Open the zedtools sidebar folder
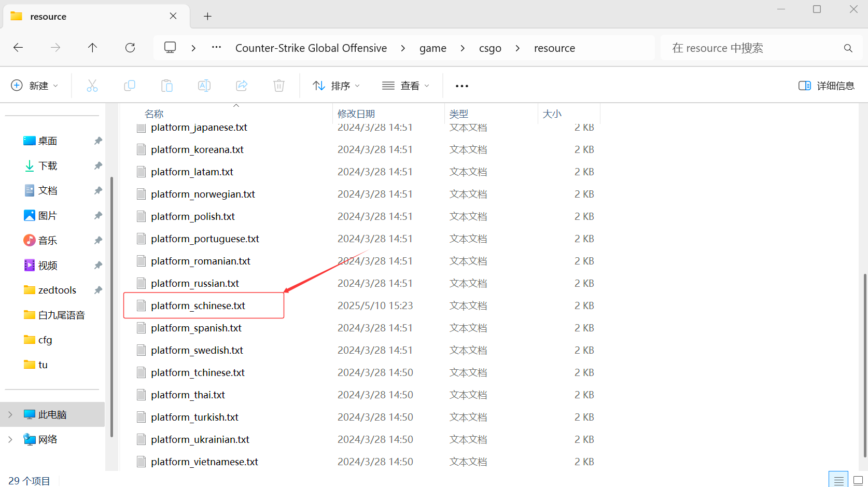The width and height of the screenshot is (868, 487). (57, 290)
